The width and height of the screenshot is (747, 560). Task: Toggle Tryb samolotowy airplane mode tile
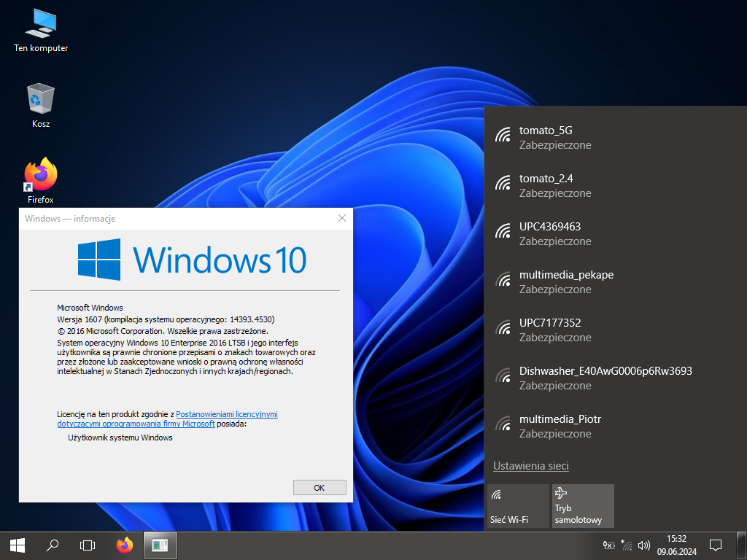click(583, 505)
